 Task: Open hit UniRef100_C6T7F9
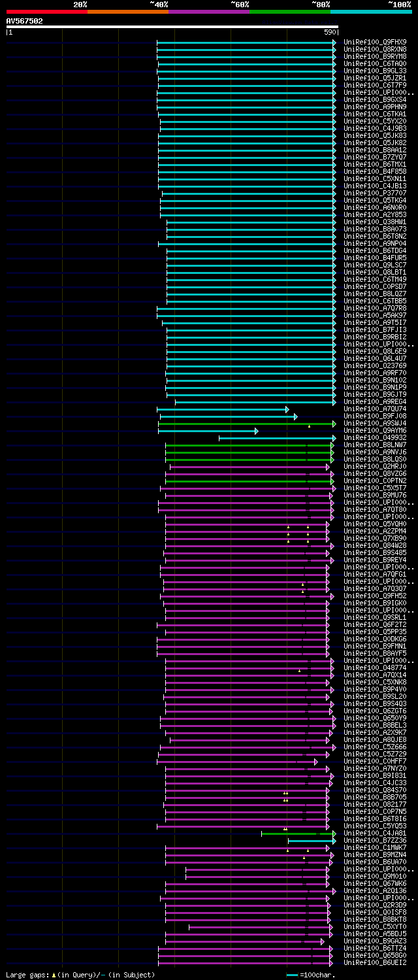375,85
